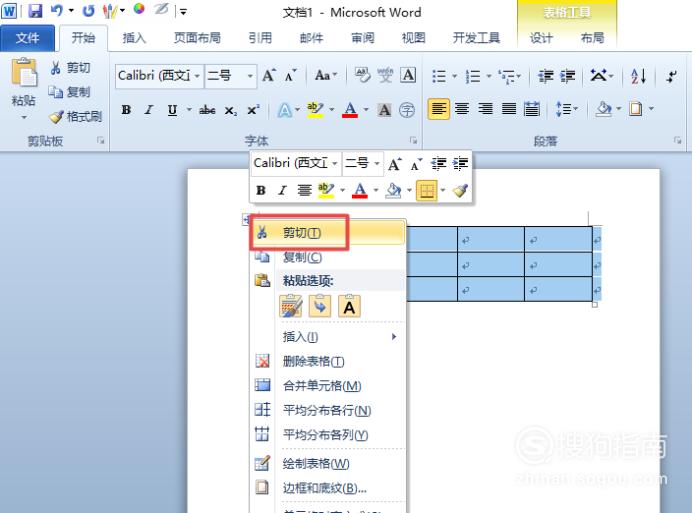Click Keep Text Only paste option
This screenshot has width=692, height=513.
point(349,306)
